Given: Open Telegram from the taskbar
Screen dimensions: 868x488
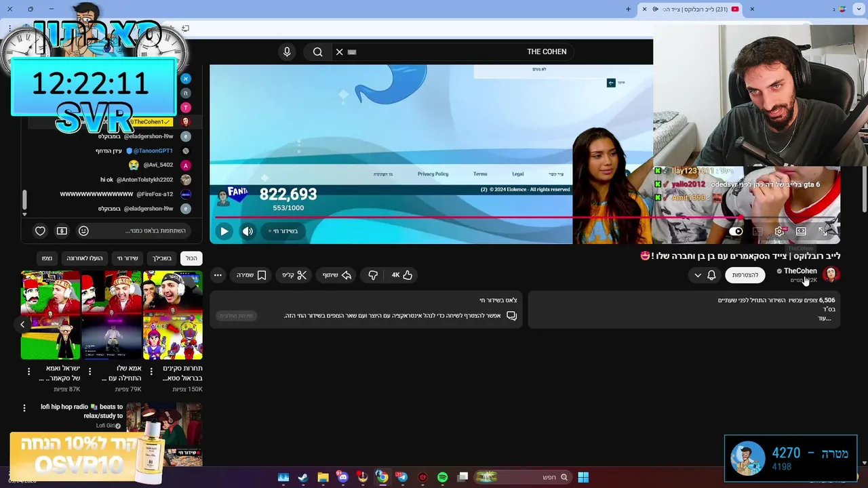Looking at the screenshot, I should click(x=402, y=477).
